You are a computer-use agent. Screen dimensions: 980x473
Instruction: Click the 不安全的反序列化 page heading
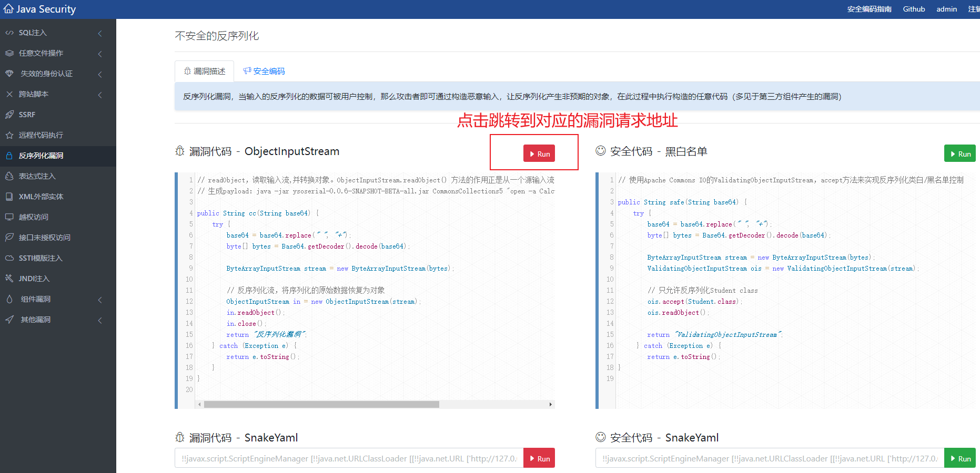point(217,36)
